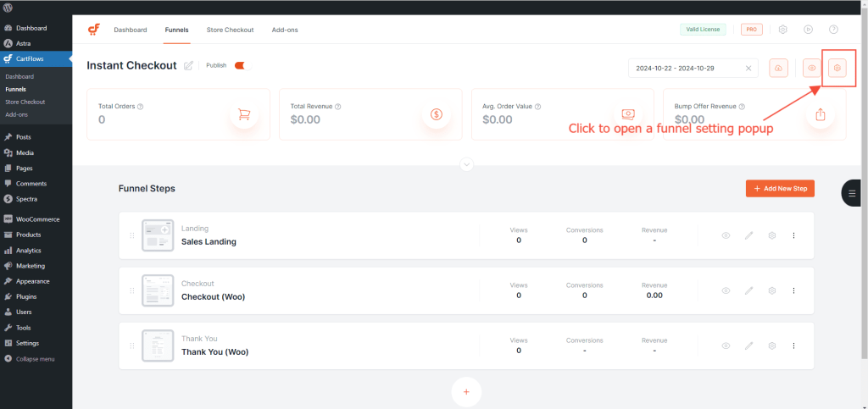Image resolution: width=868 pixels, height=409 pixels.
Task: Click the Add New Step button
Action: (x=780, y=188)
